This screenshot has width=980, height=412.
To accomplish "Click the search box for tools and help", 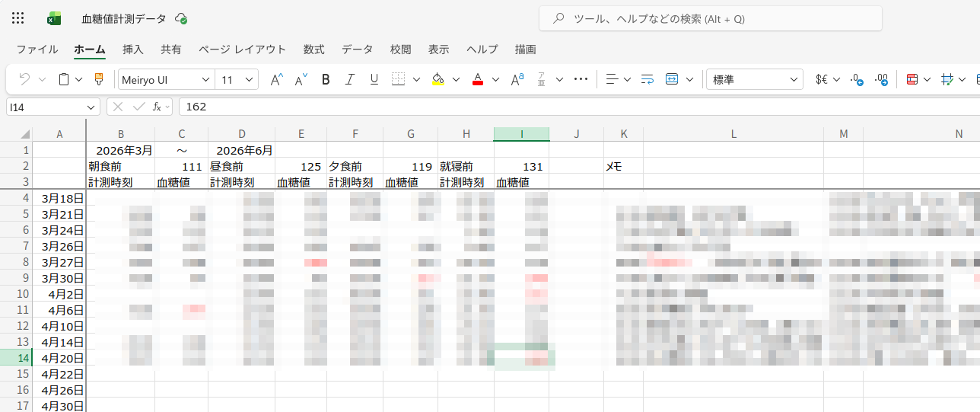I will 710,18.
